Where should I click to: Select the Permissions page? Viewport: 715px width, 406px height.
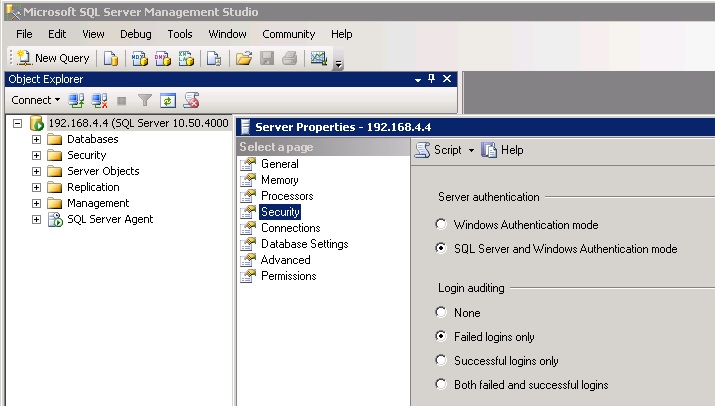(289, 276)
